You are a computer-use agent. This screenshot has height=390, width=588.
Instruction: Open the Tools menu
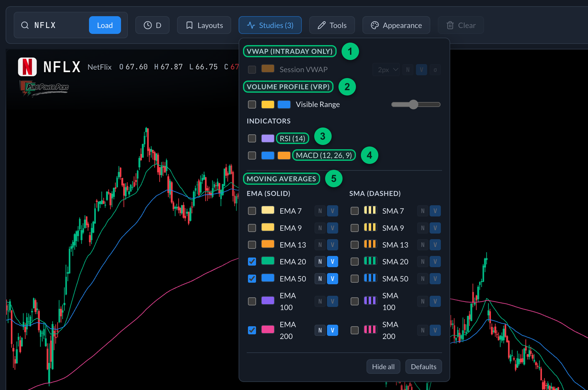tap(332, 25)
